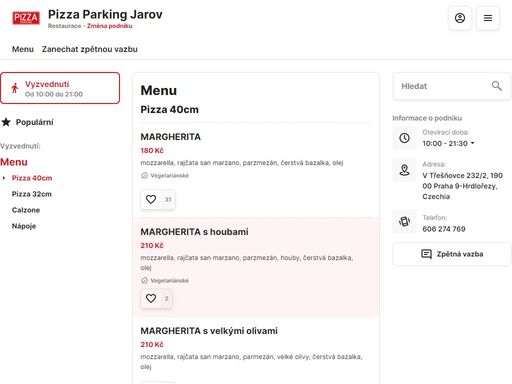Click the Populární sidebar item
The width and height of the screenshot is (512, 384).
click(x=27, y=122)
